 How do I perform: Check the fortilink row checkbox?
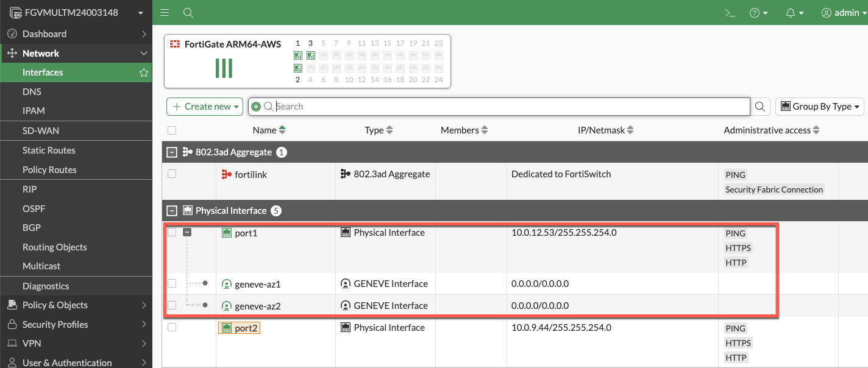(172, 174)
